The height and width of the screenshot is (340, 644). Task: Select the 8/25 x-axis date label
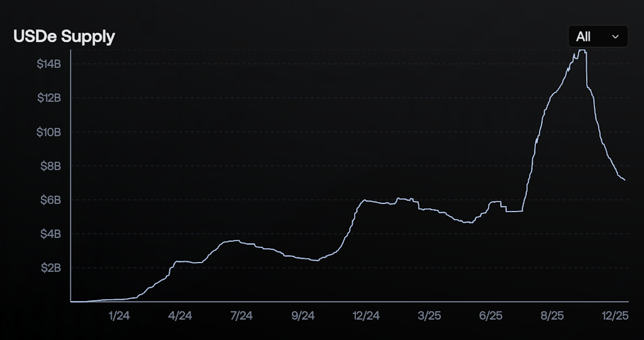(552, 315)
